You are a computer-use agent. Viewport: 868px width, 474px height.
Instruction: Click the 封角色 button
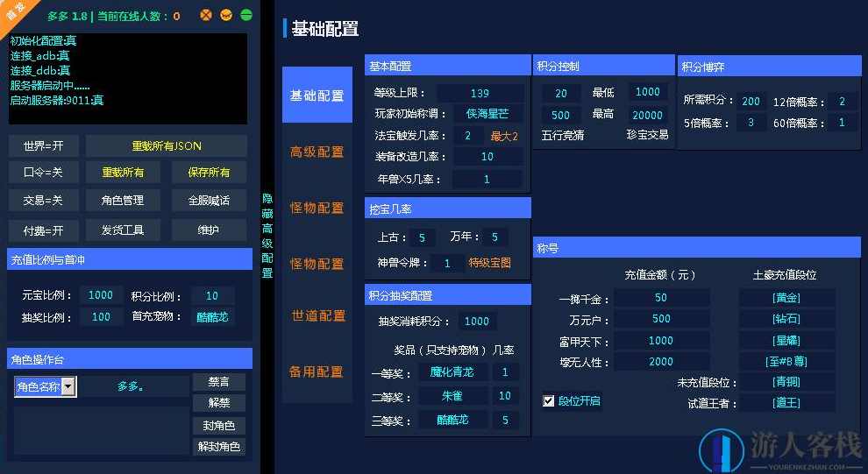(x=218, y=425)
